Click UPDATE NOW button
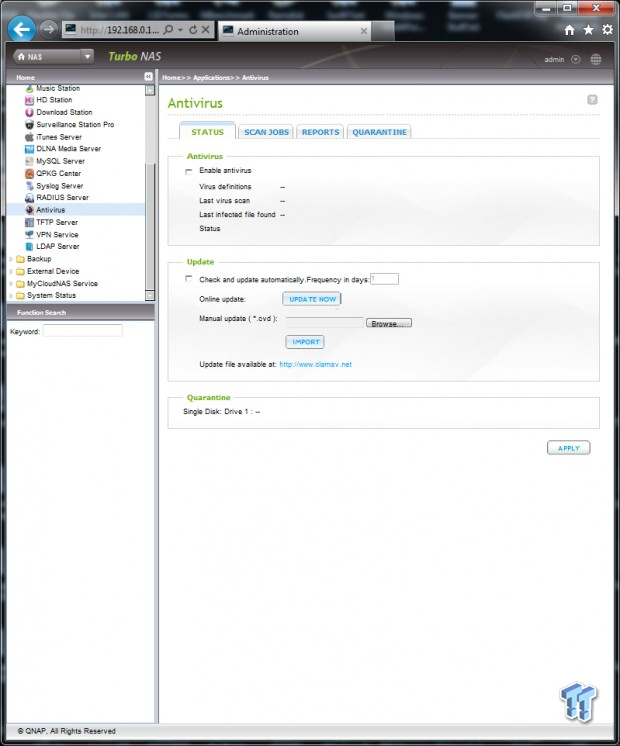The image size is (620, 746). tap(312, 299)
